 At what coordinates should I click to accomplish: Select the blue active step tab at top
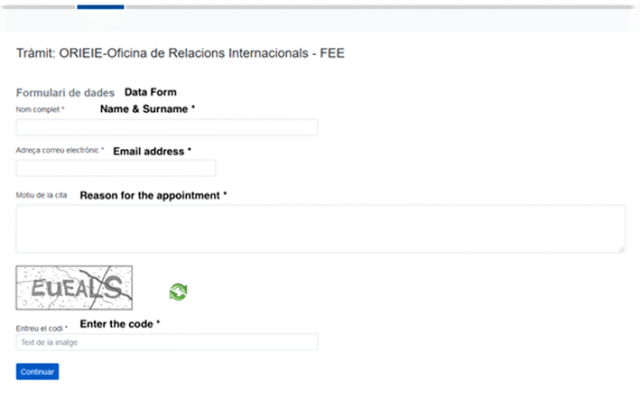pyautogui.click(x=100, y=7)
